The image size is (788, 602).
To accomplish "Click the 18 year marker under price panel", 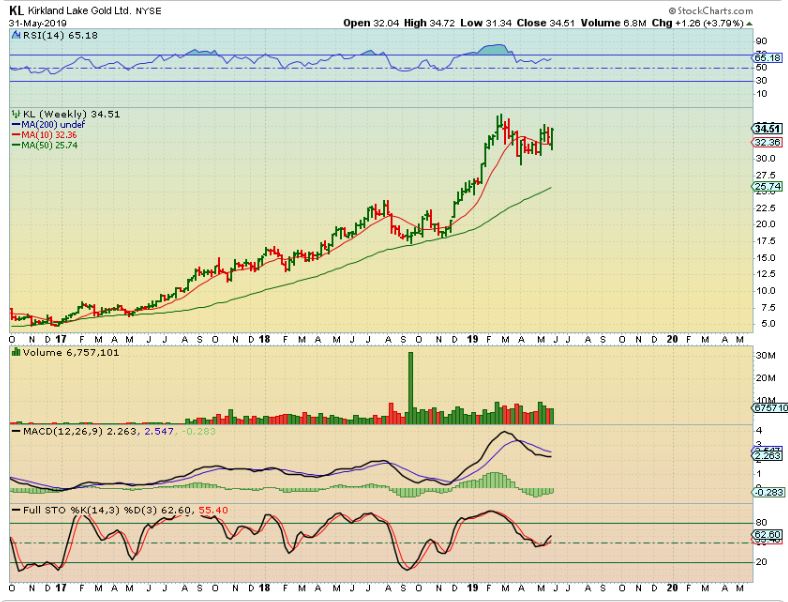I will (x=265, y=340).
